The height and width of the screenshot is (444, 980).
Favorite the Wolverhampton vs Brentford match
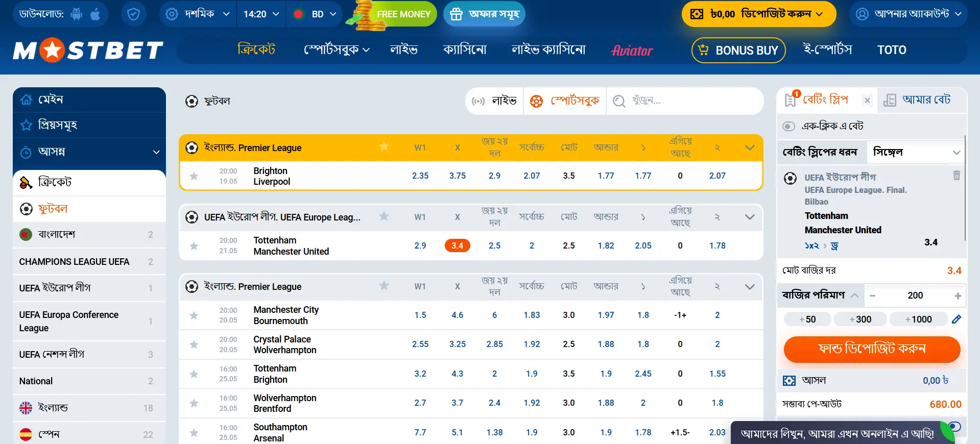click(194, 403)
